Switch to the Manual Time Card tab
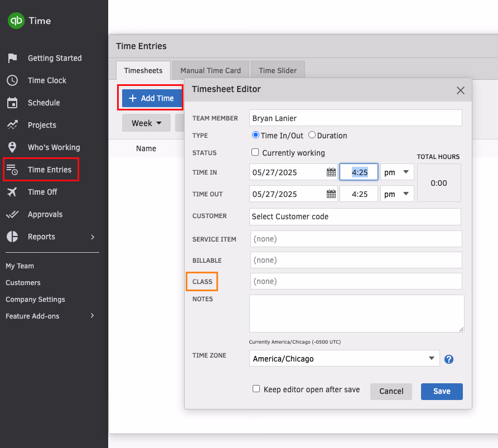 [211, 70]
